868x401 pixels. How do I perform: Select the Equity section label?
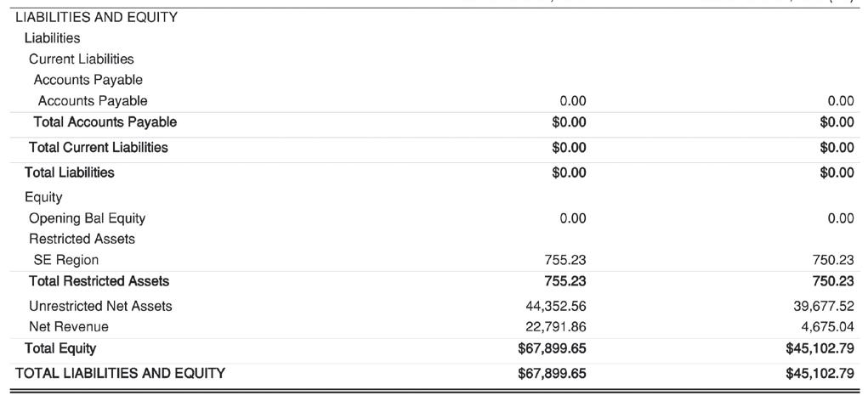43,197
